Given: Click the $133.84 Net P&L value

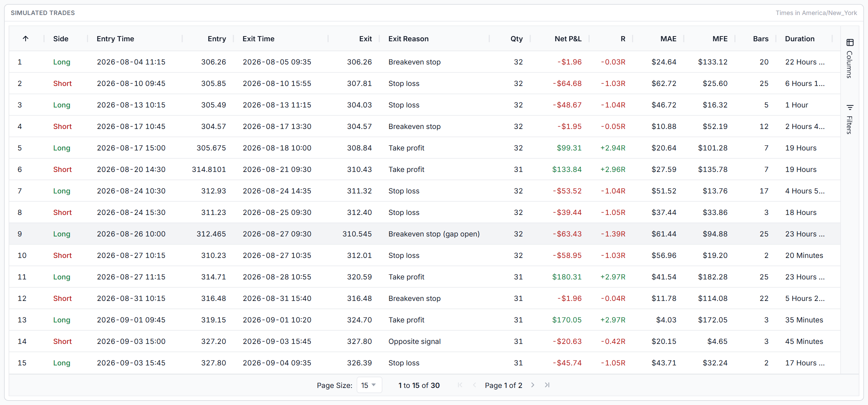Looking at the screenshot, I should click(567, 170).
